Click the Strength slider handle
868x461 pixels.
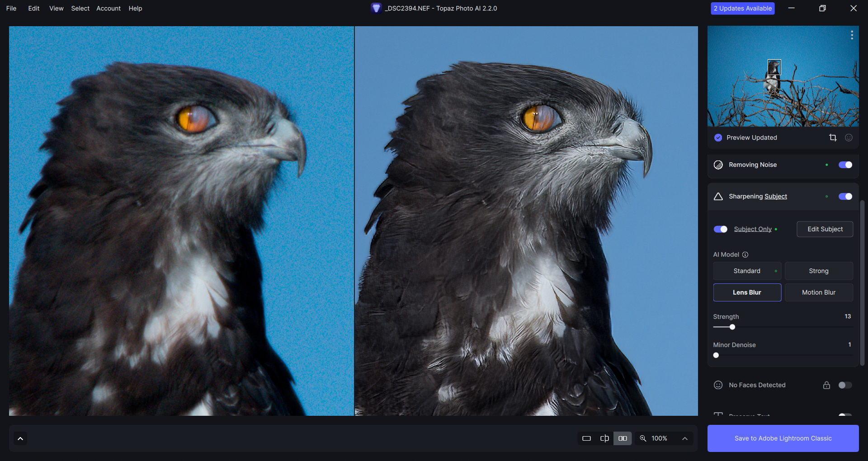[x=732, y=327]
